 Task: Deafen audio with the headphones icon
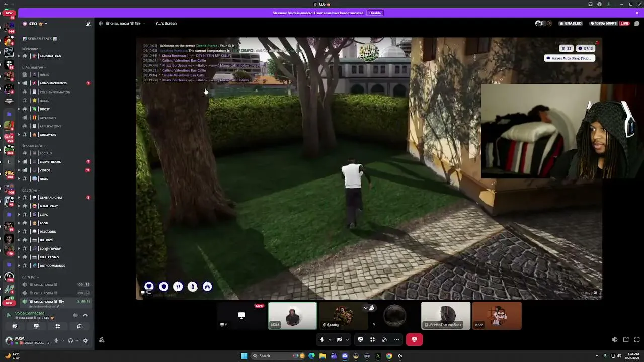[x=70, y=340]
